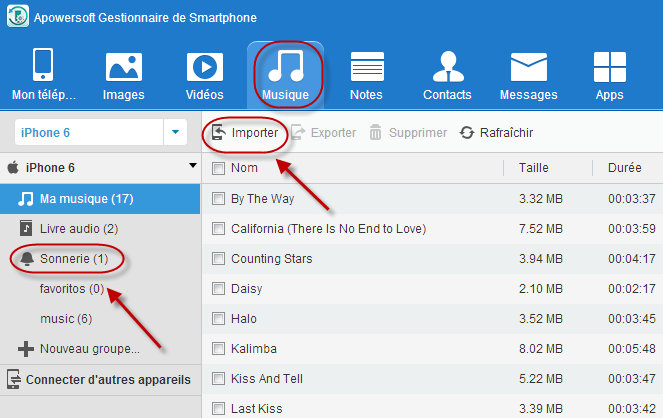Check the By The Way song
The image size is (663, 418).
218,199
